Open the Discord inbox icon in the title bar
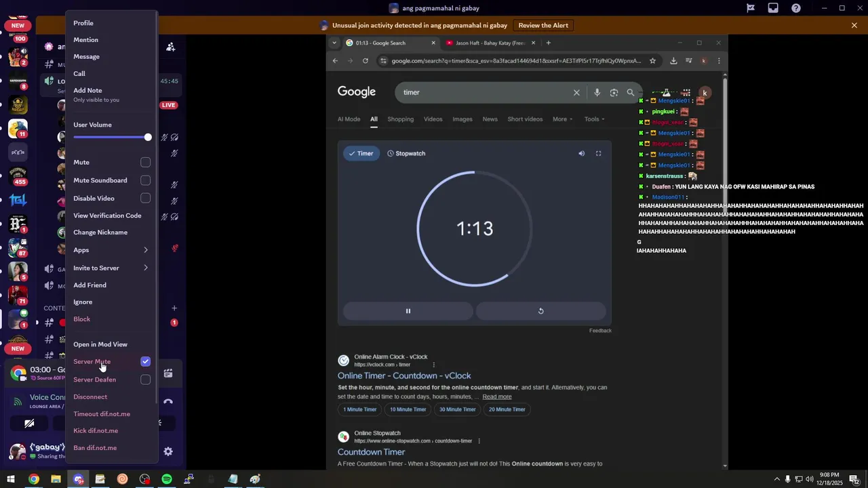The height and width of the screenshot is (488, 868). (773, 8)
